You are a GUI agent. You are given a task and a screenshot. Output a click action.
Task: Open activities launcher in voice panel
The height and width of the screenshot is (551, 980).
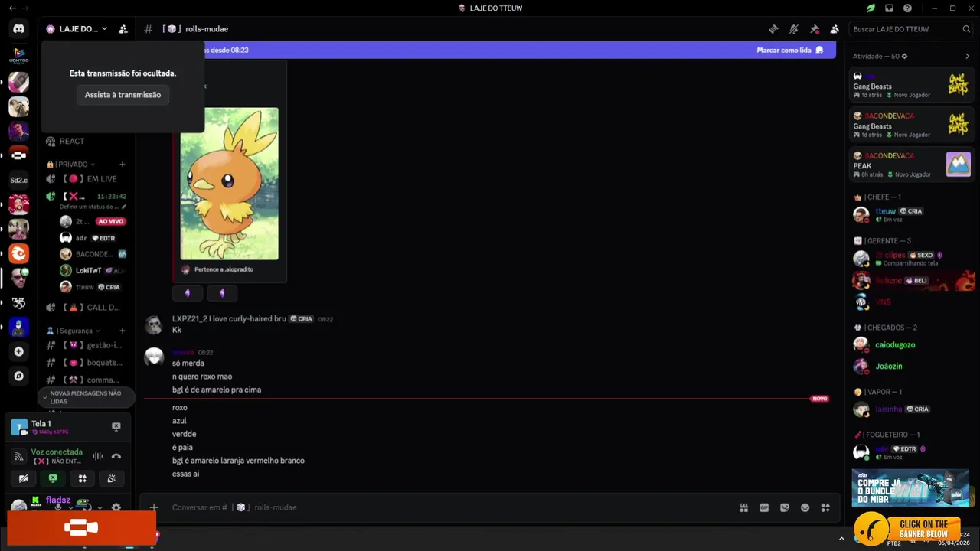[83, 478]
